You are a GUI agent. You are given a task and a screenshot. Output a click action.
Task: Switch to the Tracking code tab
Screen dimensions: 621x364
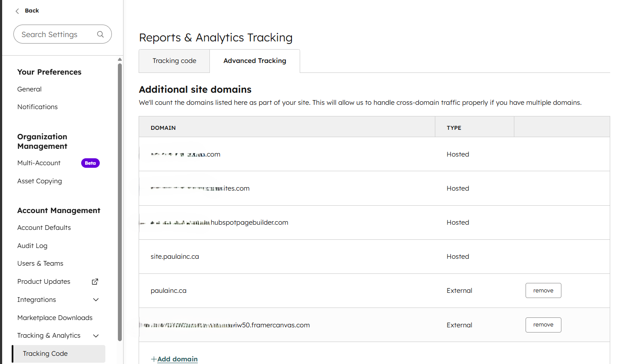[174, 61]
